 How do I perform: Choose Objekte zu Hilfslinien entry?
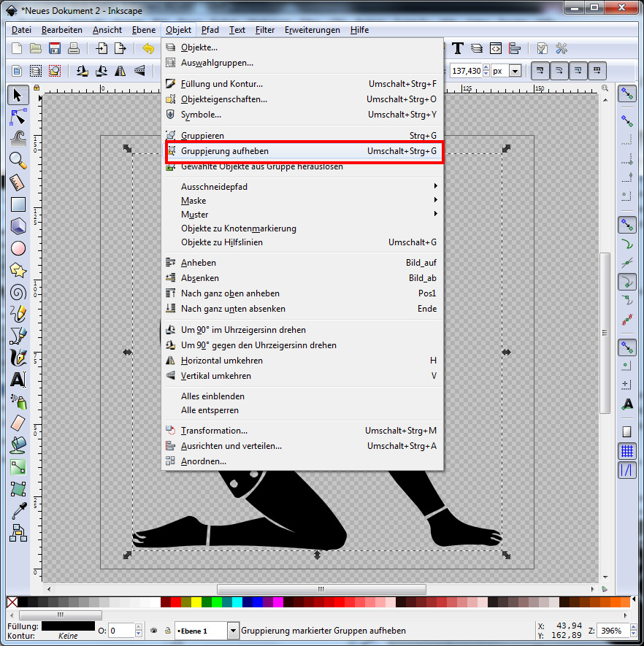(303, 242)
